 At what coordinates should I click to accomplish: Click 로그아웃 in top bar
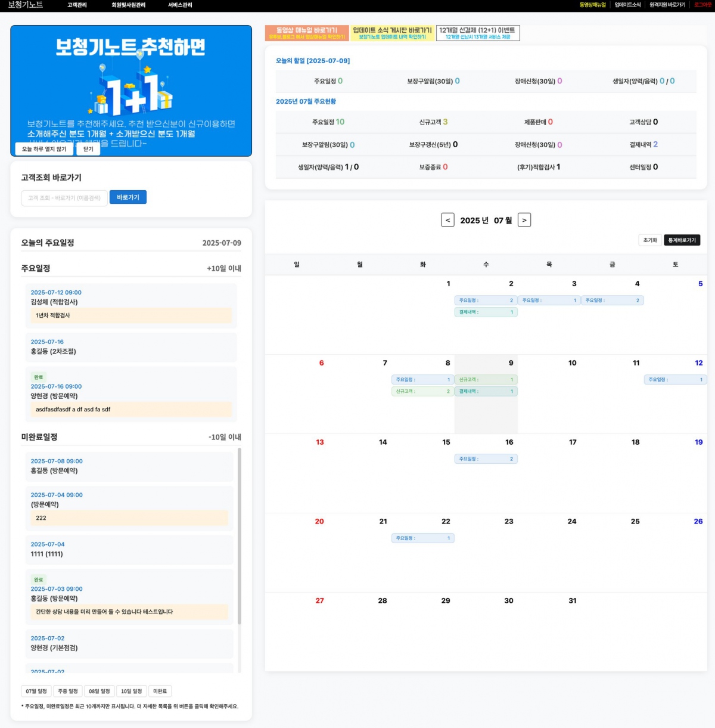point(702,5)
